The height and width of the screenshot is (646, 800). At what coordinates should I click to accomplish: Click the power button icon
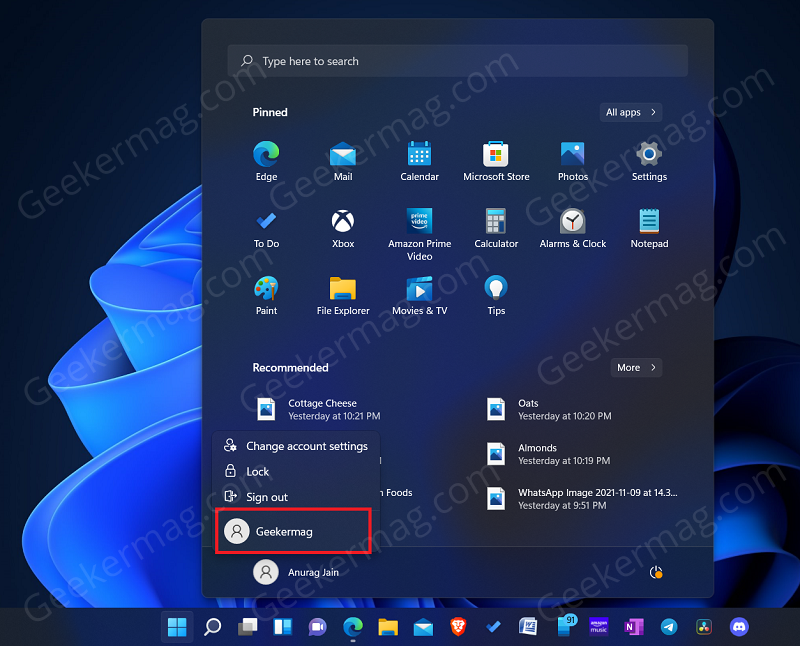656,573
